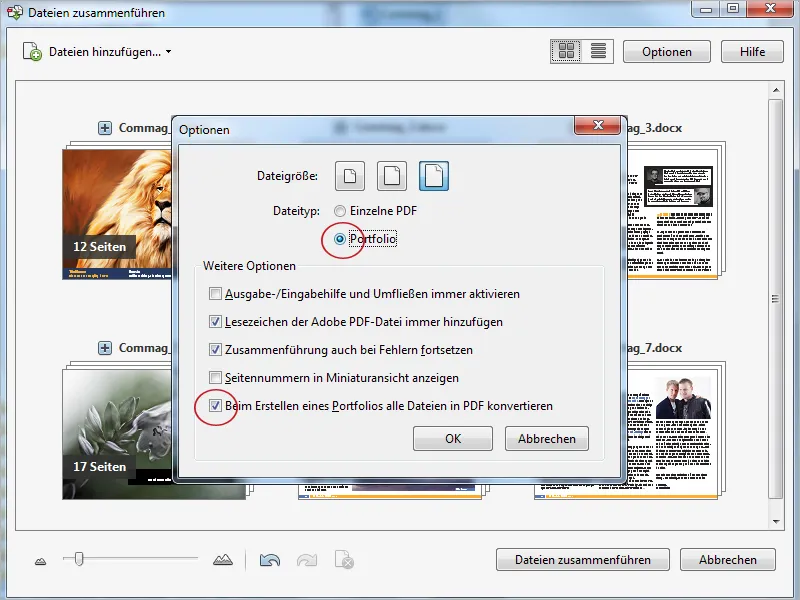The height and width of the screenshot is (600, 800).
Task: Click the large mountains zoom-in icon
Action: tap(222, 560)
